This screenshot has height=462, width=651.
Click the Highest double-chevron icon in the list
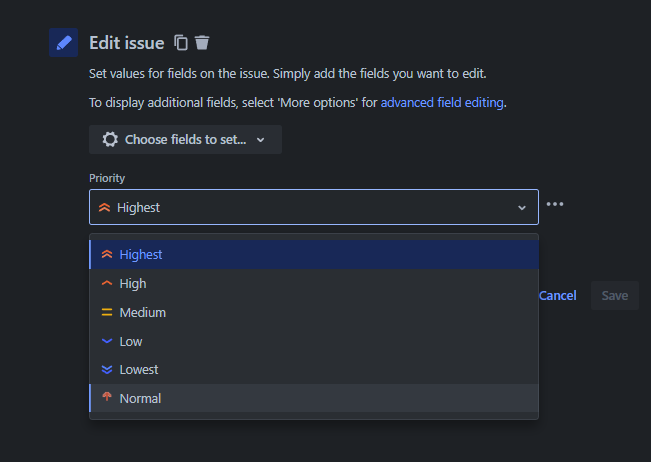[x=107, y=255]
